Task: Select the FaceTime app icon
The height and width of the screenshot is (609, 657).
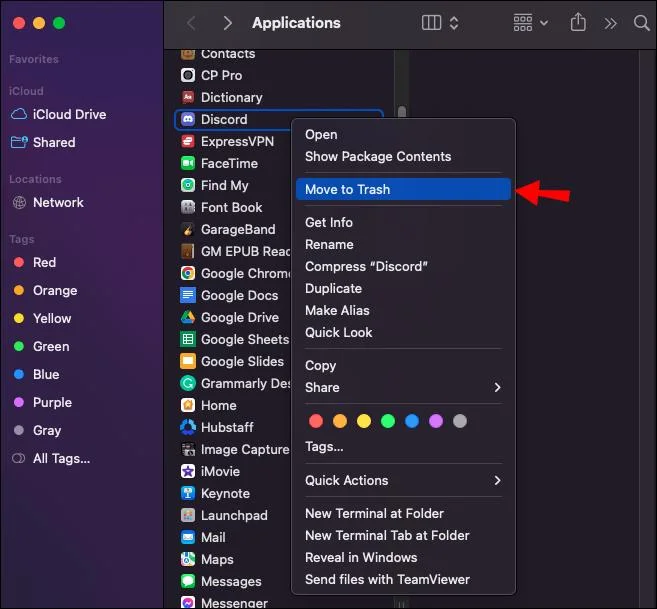Action: 187,163
